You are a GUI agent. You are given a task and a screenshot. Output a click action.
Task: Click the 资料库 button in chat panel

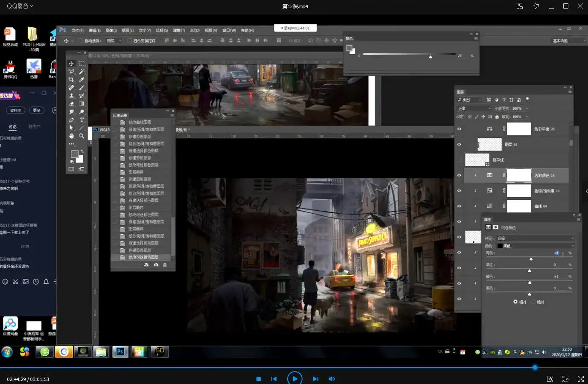coord(16,110)
